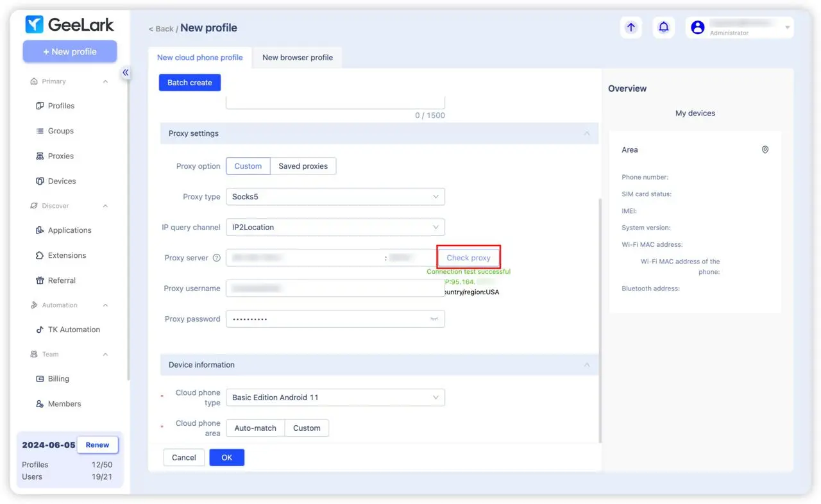This screenshot has width=821, height=504.
Task: Click the Proxy server help icon
Action: (x=217, y=258)
